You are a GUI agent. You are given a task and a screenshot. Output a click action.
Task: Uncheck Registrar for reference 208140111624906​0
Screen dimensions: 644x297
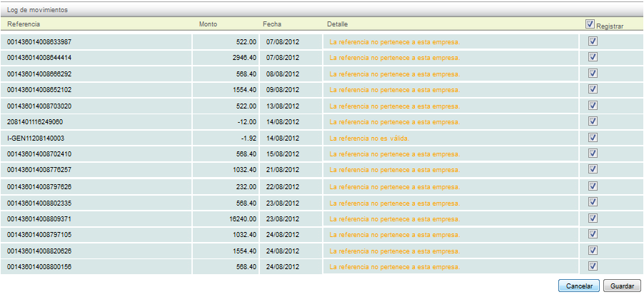593,121
